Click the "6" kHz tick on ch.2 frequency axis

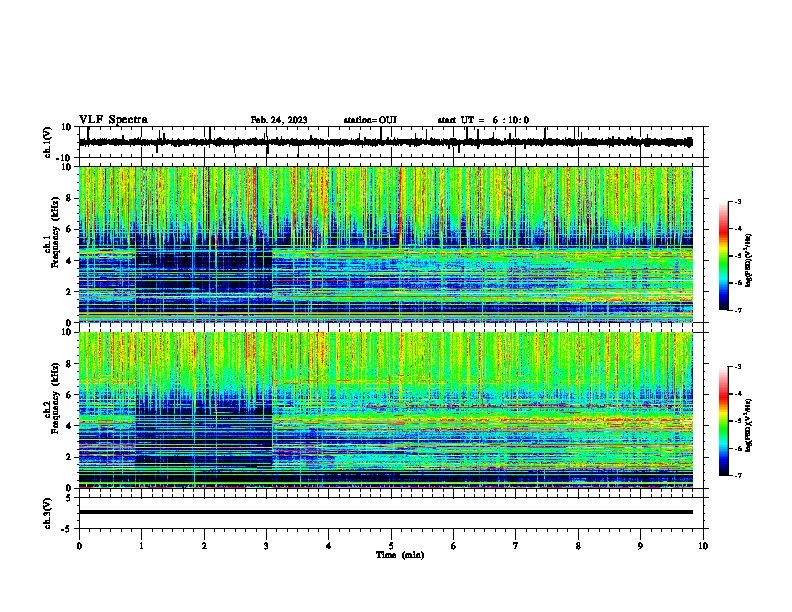(x=69, y=395)
